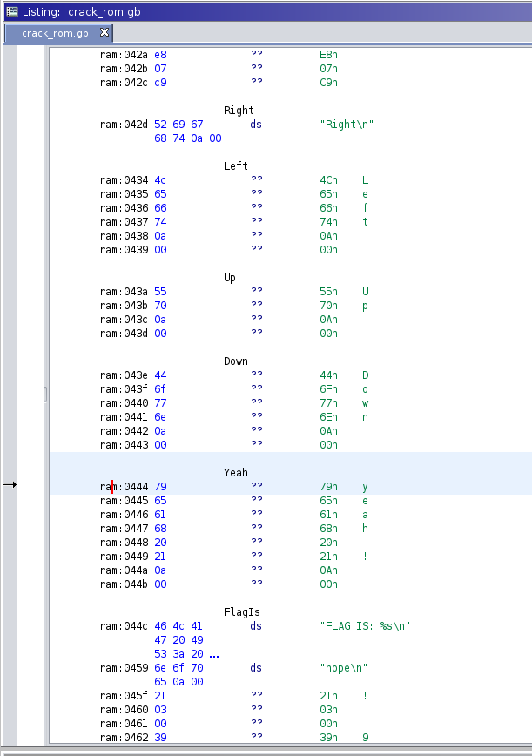Image resolution: width=532 pixels, height=756 pixels.
Task: Select the Yeah label
Action: click(235, 473)
